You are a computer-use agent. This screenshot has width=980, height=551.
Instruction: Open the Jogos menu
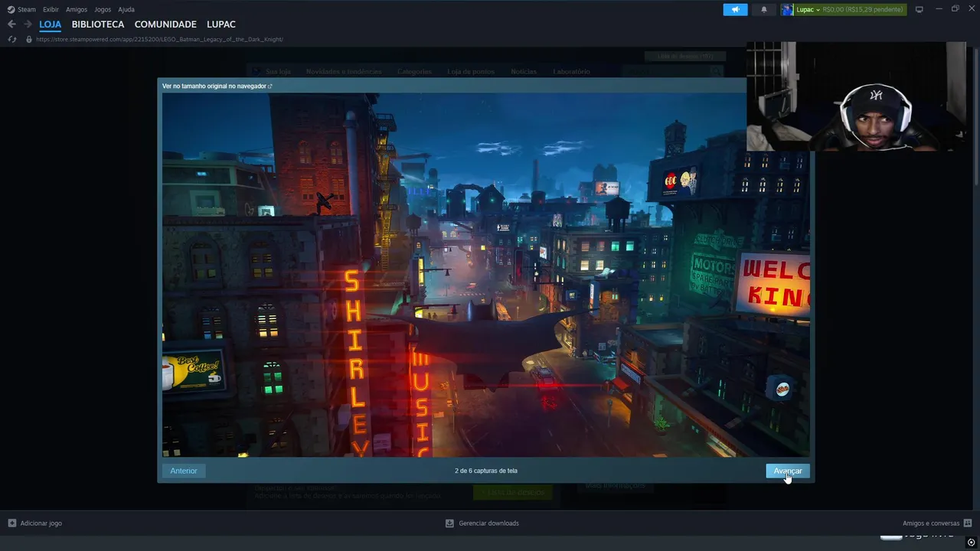103,9
